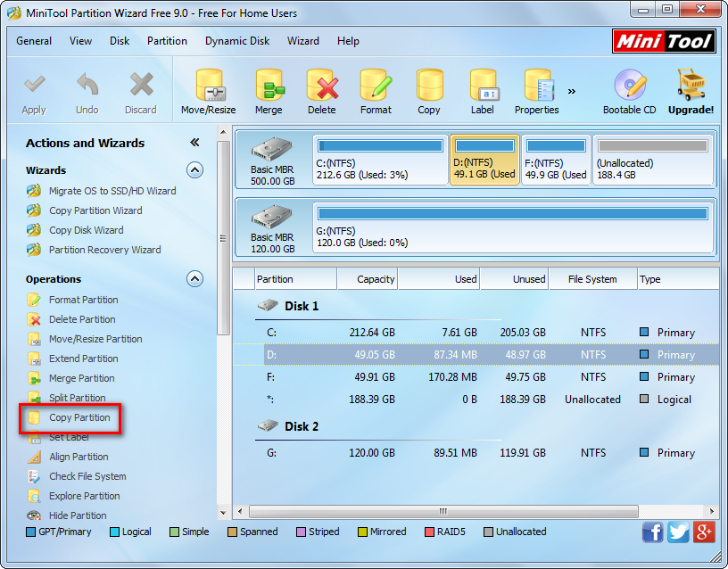Open the Google Plus icon

click(x=704, y=532)
